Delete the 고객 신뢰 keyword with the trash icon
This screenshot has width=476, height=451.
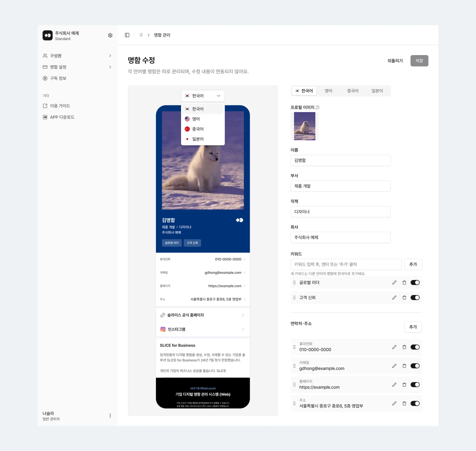pyautogui.click(x=404, y=298)
